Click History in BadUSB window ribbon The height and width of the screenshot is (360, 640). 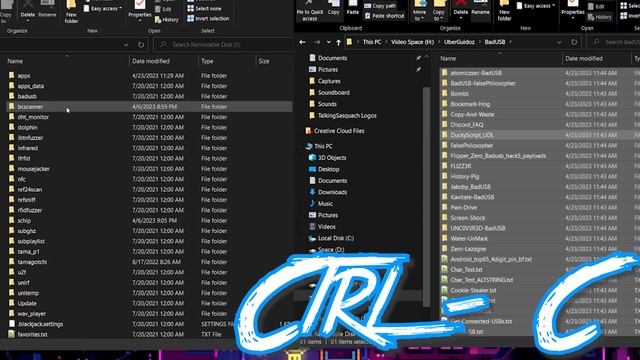(600, 17)
